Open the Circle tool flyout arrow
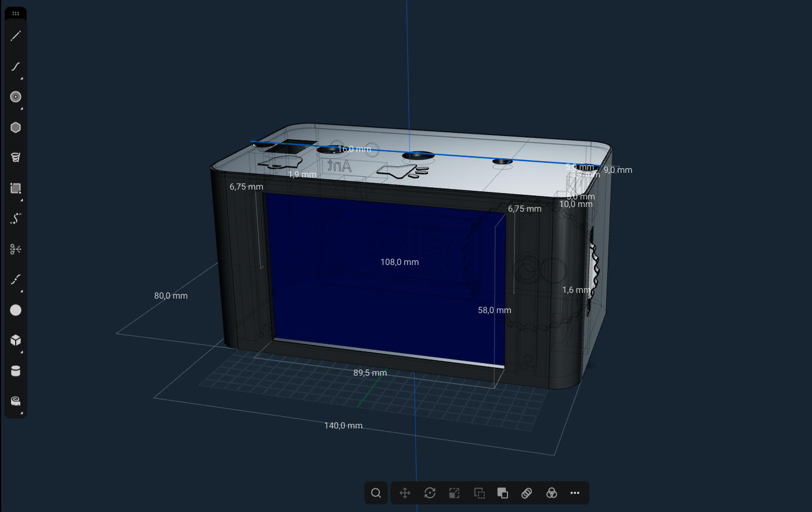 click(22, 108)
